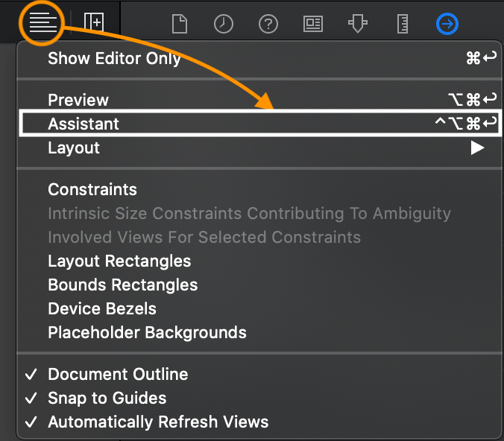Viewport: 504px width, 441px height.
Task: Open the History inspector clock icon
Action: click(223, 24)
